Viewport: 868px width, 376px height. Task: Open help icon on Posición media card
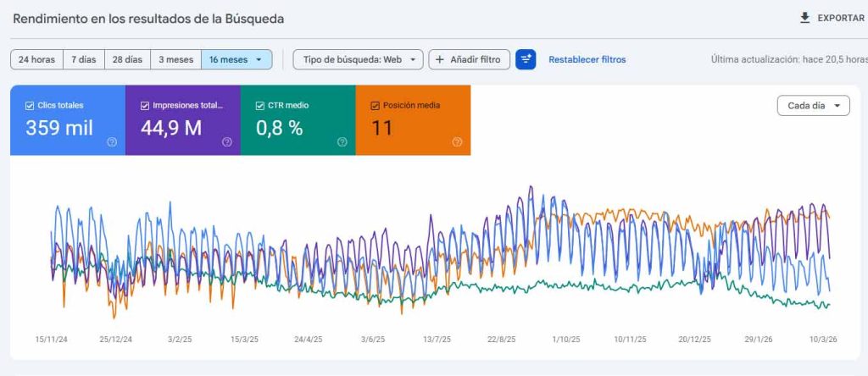pos(457,142)
